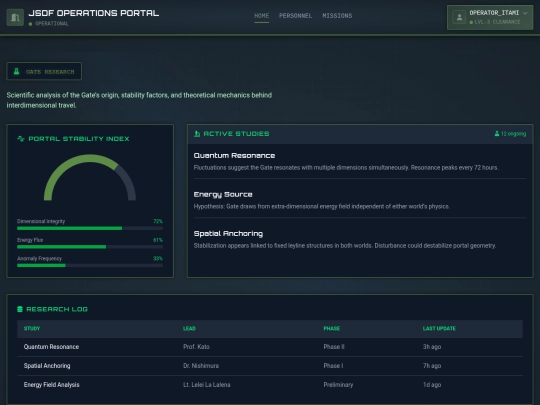Sort the log by Last Update column
The image size is (540, 405).
(x=439, y=329)
